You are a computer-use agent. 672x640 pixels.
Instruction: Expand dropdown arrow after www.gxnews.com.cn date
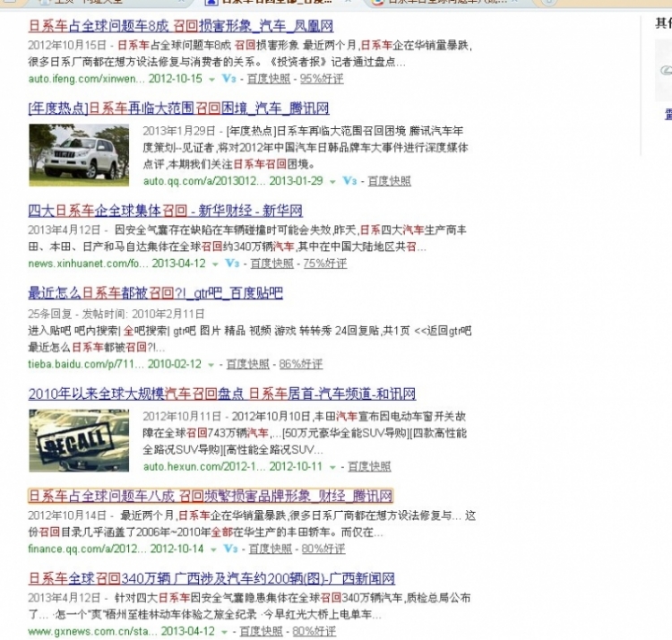click(224, 632)
